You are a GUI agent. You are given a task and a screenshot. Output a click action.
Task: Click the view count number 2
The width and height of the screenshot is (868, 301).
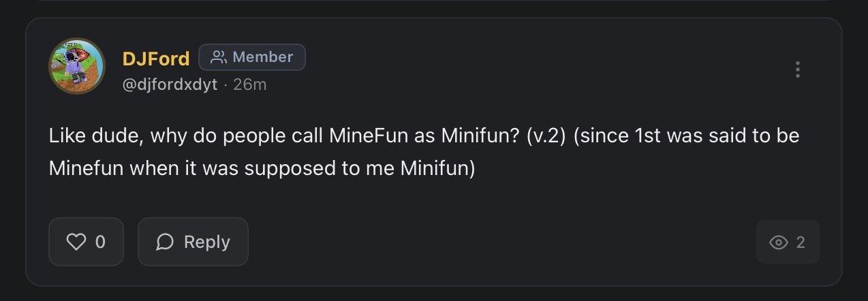coord(801,242)
